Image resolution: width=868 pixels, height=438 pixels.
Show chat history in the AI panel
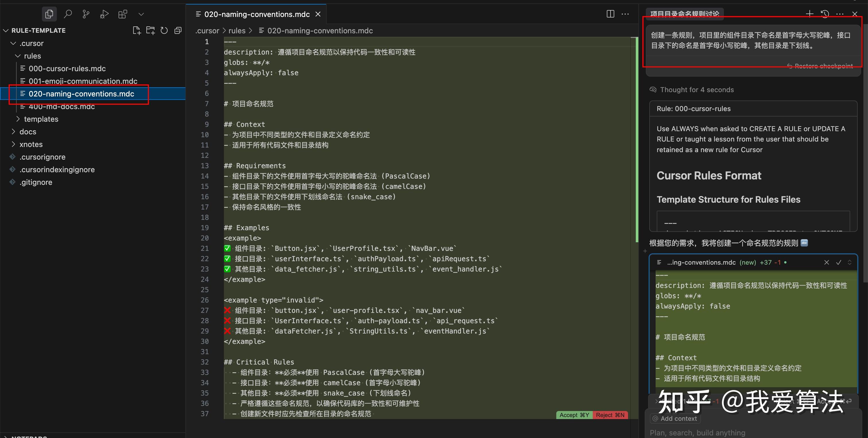click(x=825, y=14)
